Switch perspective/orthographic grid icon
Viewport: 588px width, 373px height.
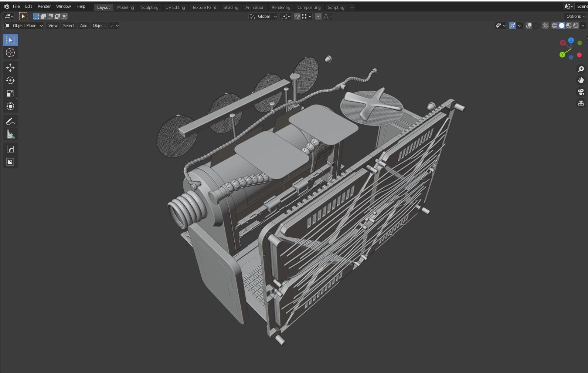click(x=581, y=103)
